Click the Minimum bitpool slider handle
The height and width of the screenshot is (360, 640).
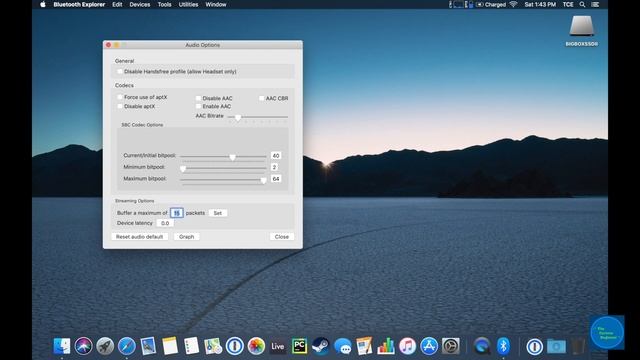(183, 168)
